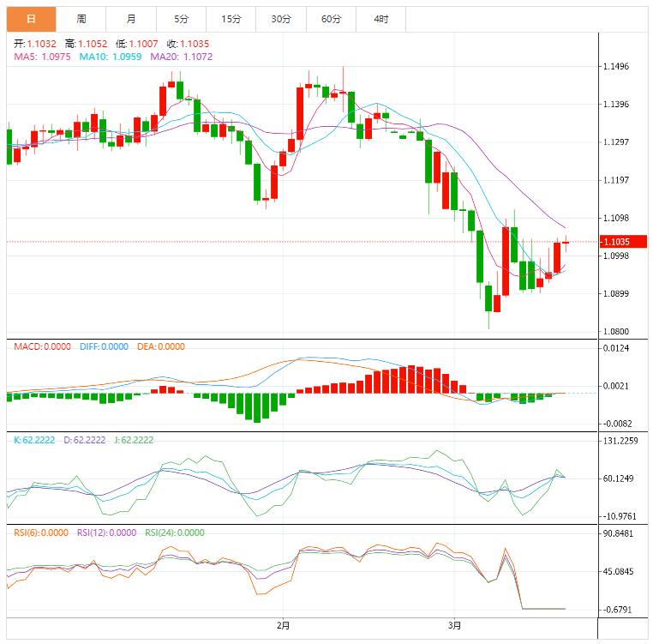653x644 pixels.
Task: Click the DEA value label
Action: (161, 346)
